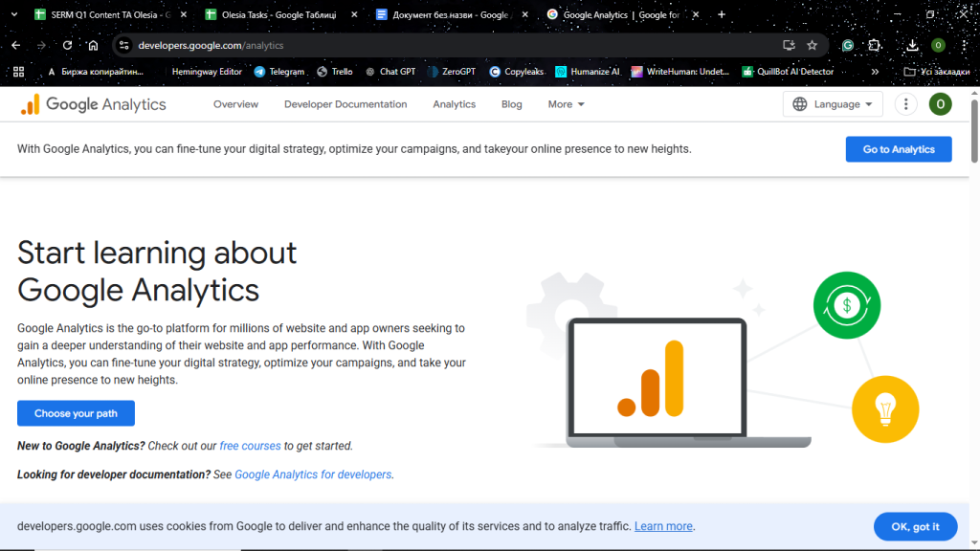Viewport: 980px width, 551px height.
Task: Dismiss cookies with OK, got it
Action: pos(915,526)
